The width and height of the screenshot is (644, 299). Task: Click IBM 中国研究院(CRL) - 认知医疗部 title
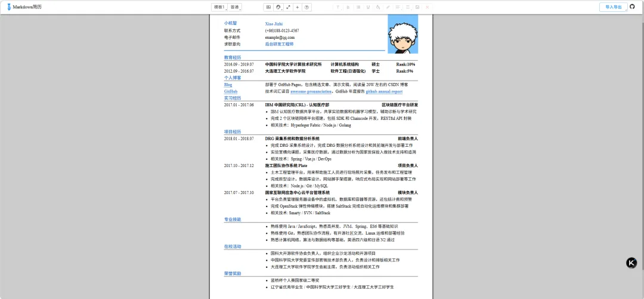297,105
